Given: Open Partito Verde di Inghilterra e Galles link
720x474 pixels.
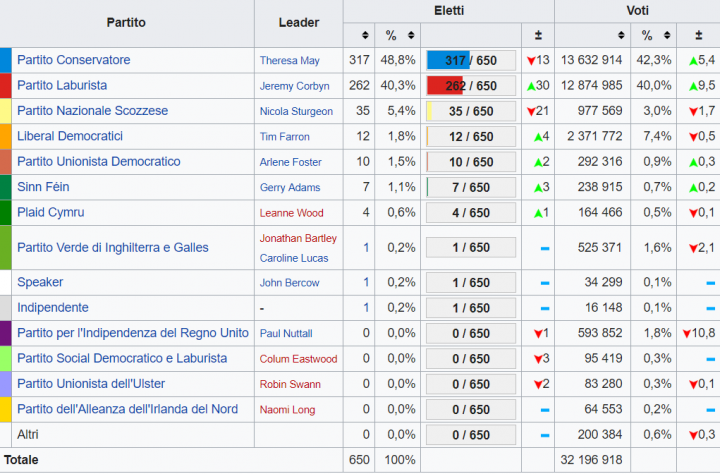Looking at the screenshot, I should pyautogui.click(x=112, y=248).
